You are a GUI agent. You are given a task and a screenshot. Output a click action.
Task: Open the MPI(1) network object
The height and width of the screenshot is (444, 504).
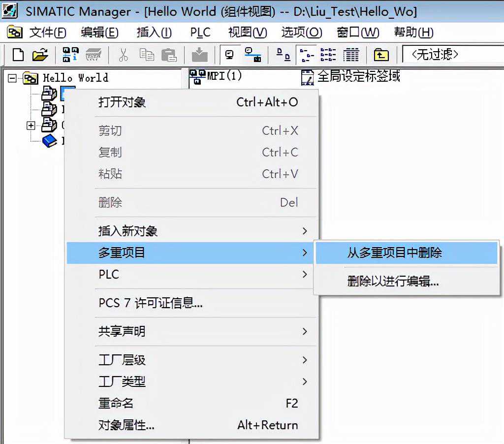[x=217, y=76]
